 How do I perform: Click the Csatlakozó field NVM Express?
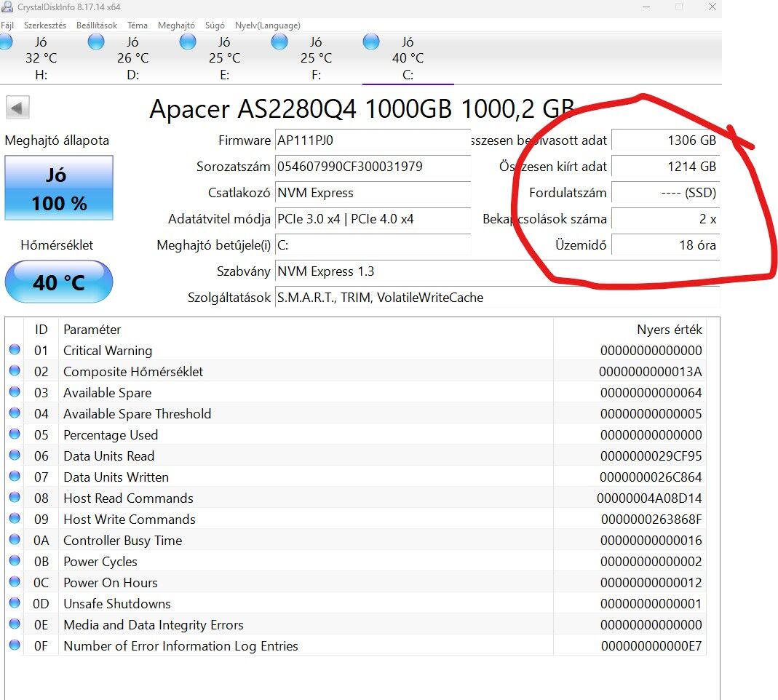point(373,193)
